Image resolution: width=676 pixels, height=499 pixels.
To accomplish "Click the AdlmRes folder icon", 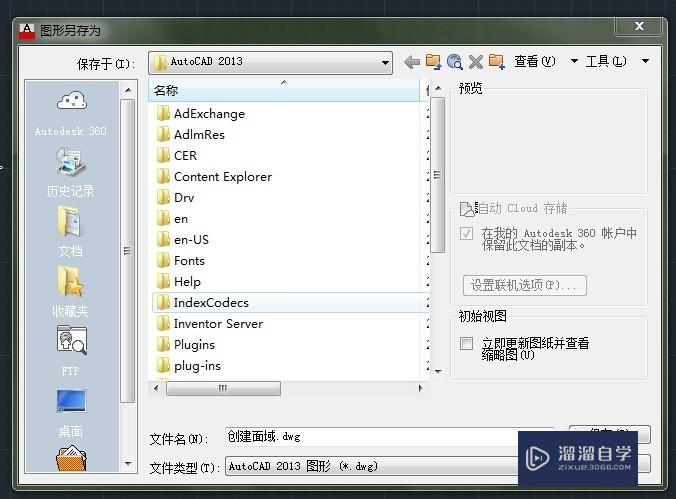I will (x=163, y=135).
